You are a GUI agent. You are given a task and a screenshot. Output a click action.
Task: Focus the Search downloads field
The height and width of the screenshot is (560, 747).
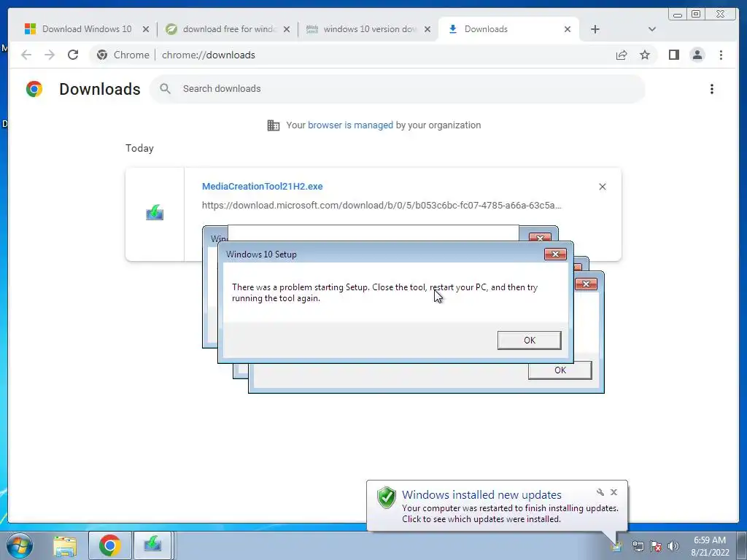(398, 89)
